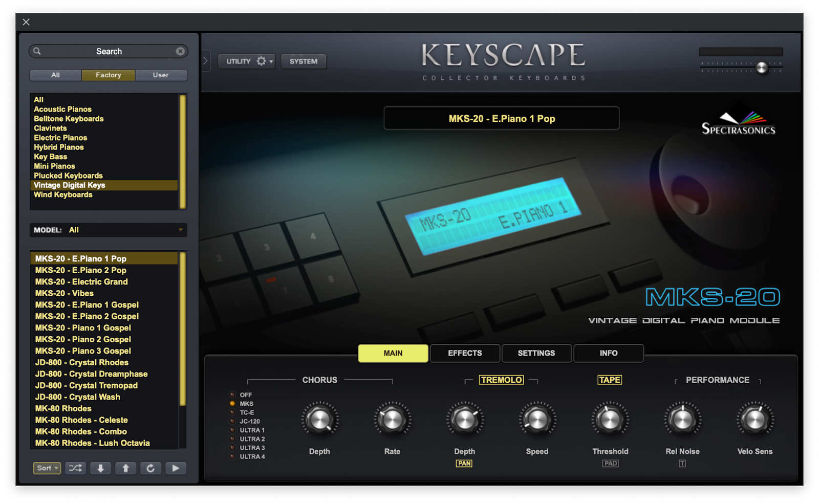Switch to the EFFECTS tab
Image resolution: width=819 pixels, height=504 pixels.
[465, 353]
